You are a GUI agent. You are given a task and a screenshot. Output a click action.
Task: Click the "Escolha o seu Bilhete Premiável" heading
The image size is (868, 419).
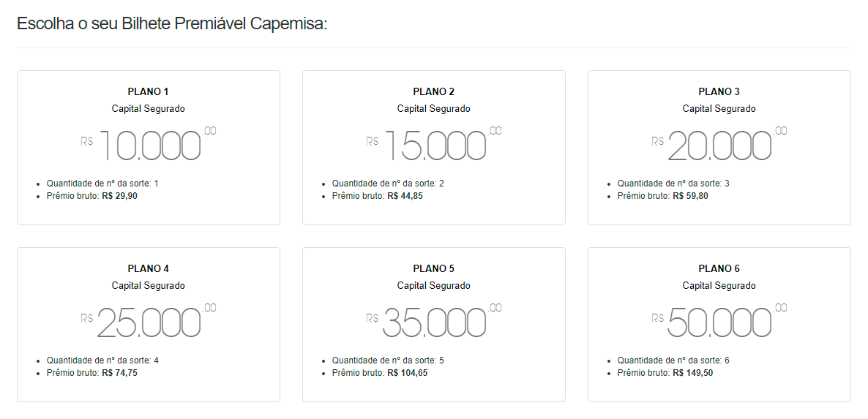(x=172, y=23)
